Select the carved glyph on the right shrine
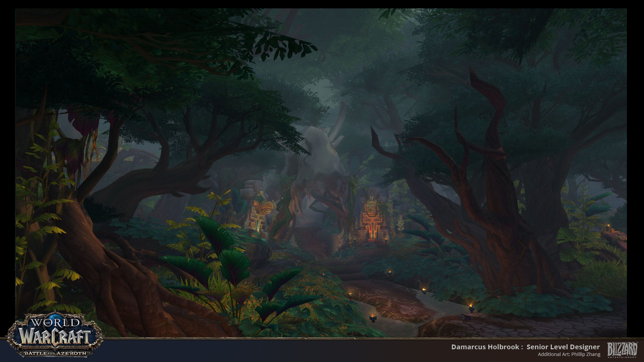Image resolution: width=644 pixels, height=362 pixels. pos(372,221)
